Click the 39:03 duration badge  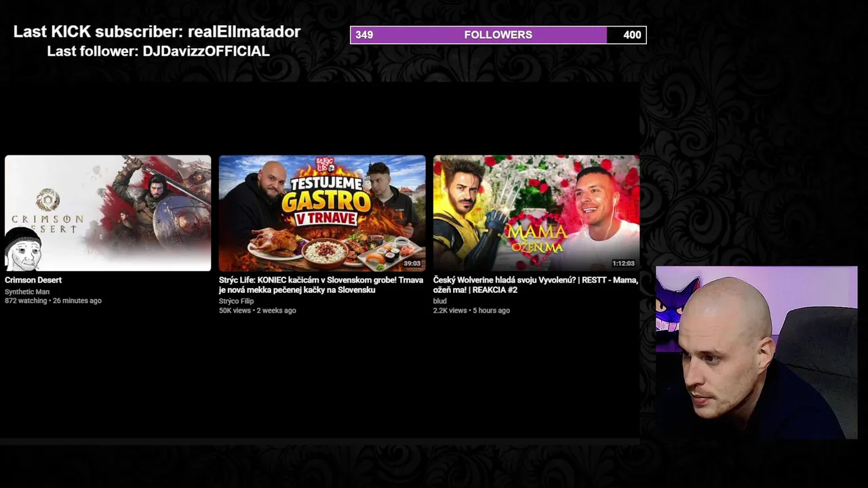point(412,264)
